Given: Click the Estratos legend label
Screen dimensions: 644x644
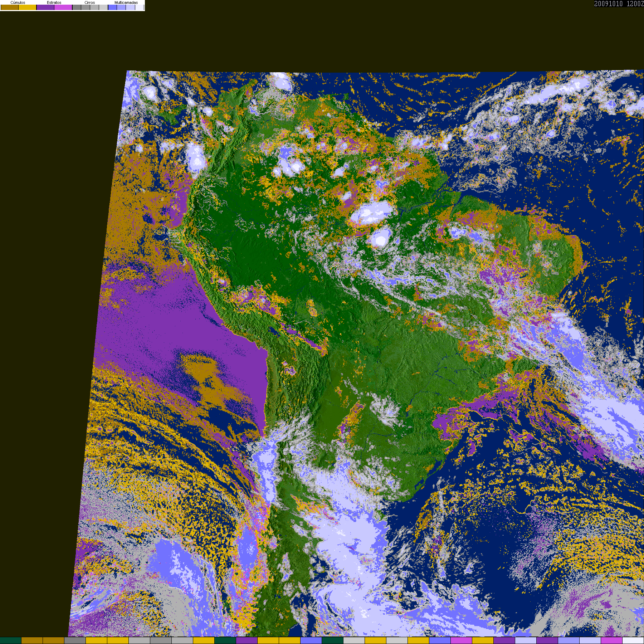Looking at the screenshot, I should (54, 3).
